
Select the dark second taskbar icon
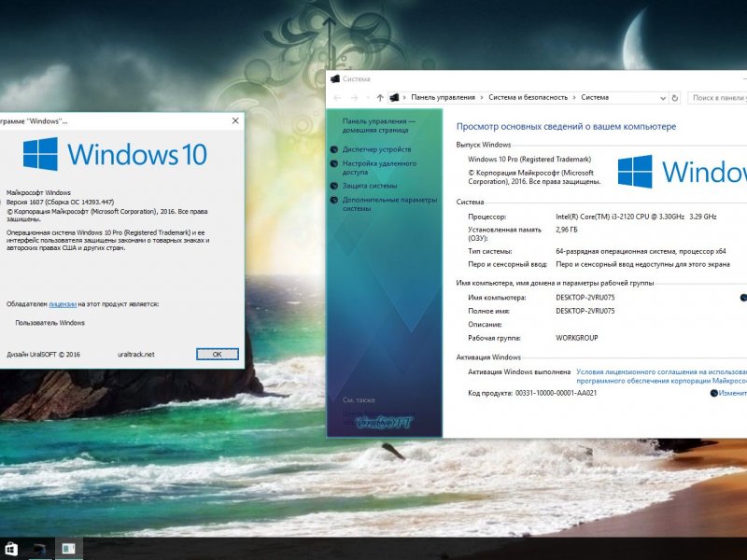pos(39,549)
